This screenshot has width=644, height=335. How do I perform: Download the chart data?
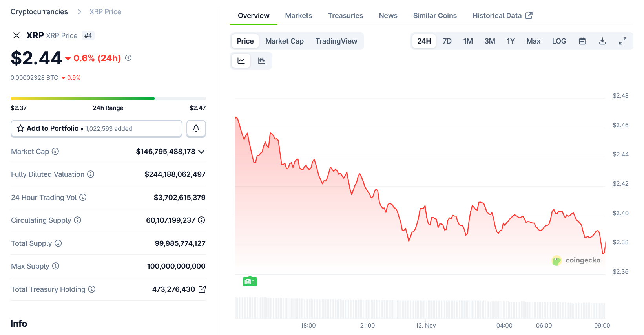click(x=602, y=41)
